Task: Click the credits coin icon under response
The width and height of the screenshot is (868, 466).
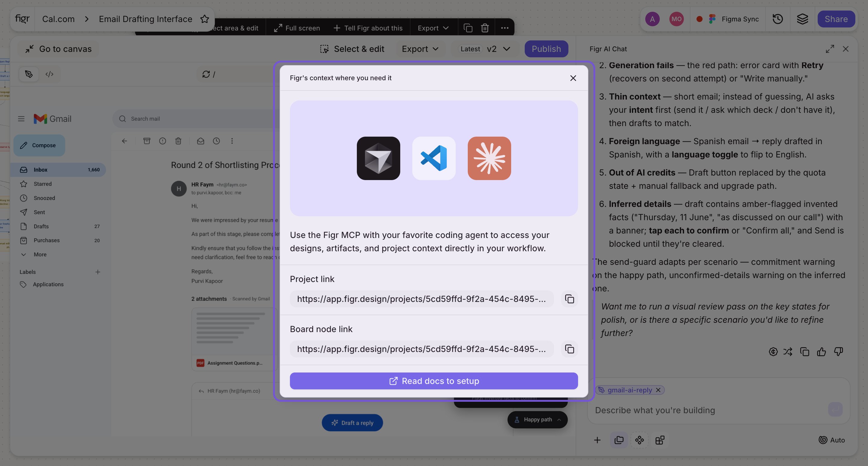Action: pos(773,352)
